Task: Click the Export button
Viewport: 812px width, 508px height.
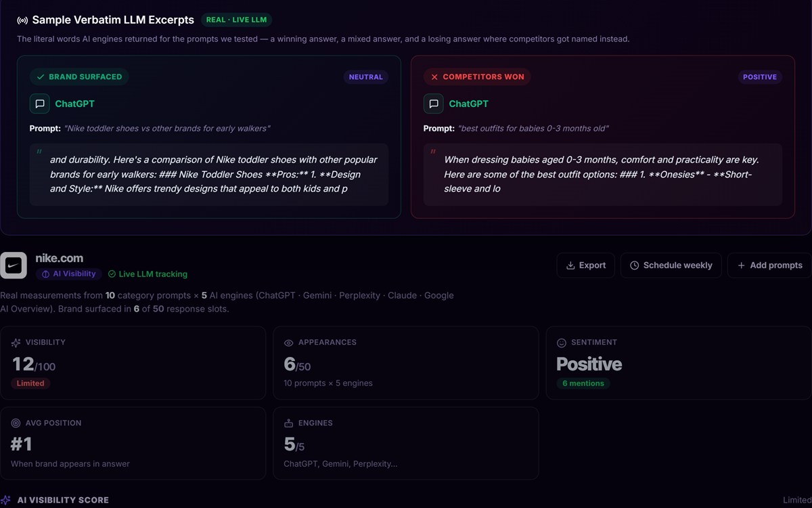Action: (586, 266)
